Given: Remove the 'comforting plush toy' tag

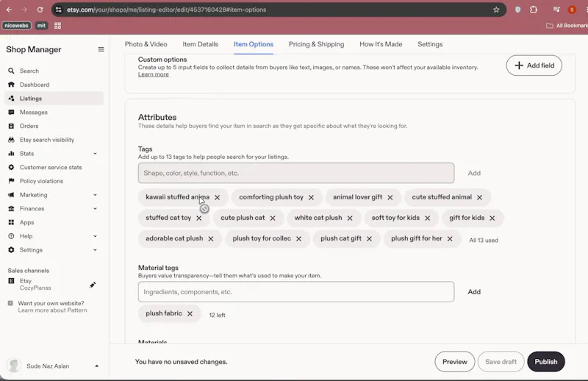Looking at the screenshot, I should coord(311,197).
